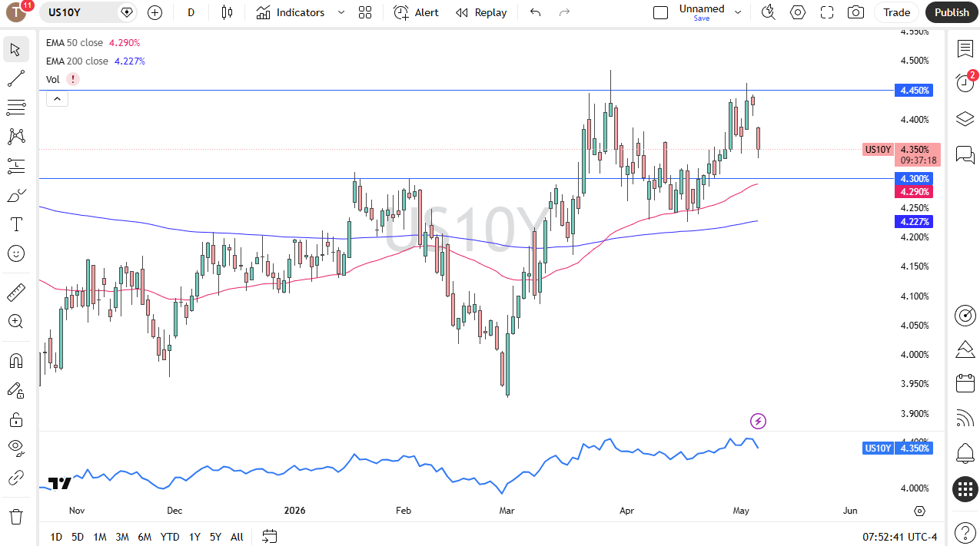
Task: Set the 6M date range
Action: 145,537
